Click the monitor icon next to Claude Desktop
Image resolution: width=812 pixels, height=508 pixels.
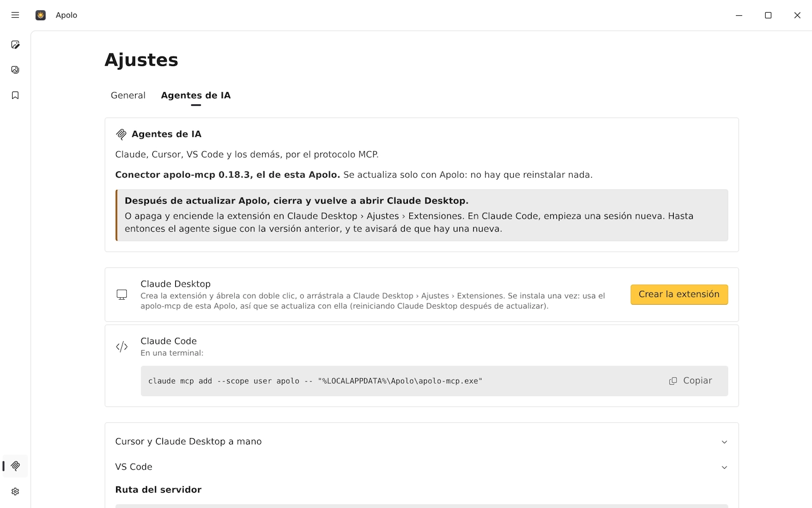tap(122, 295)
